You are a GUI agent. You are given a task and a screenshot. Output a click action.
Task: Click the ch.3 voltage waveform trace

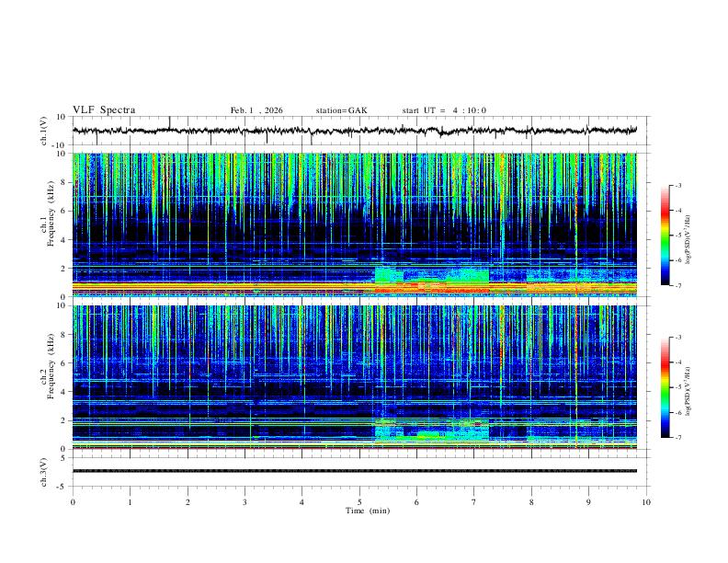[x=354, y=471]
